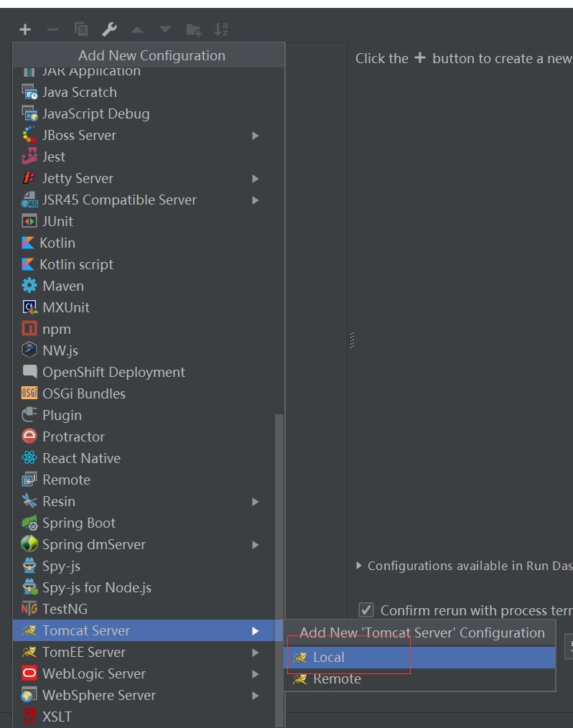
Task: Click the MXUnit icon
Action: tap(29, 307)
